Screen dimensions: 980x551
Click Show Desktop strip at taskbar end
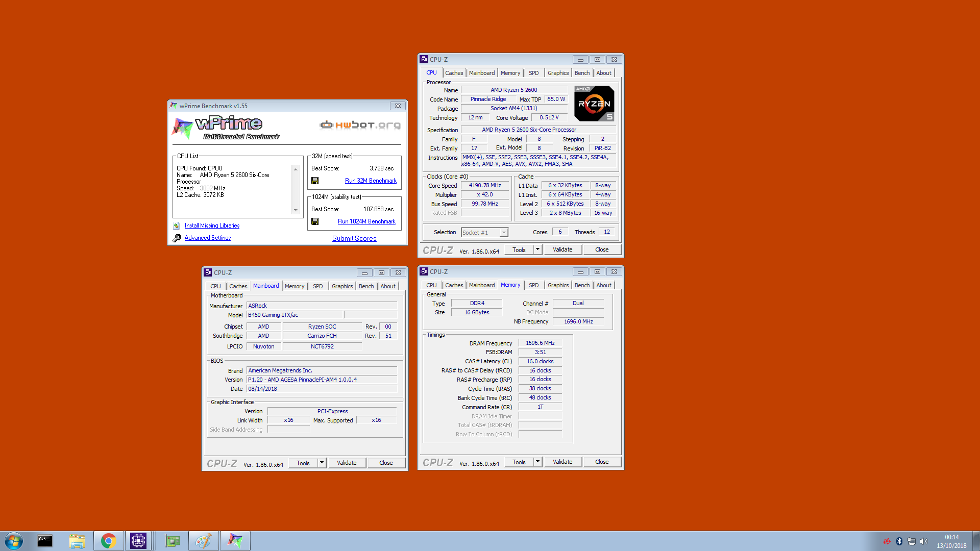(976, 541)
